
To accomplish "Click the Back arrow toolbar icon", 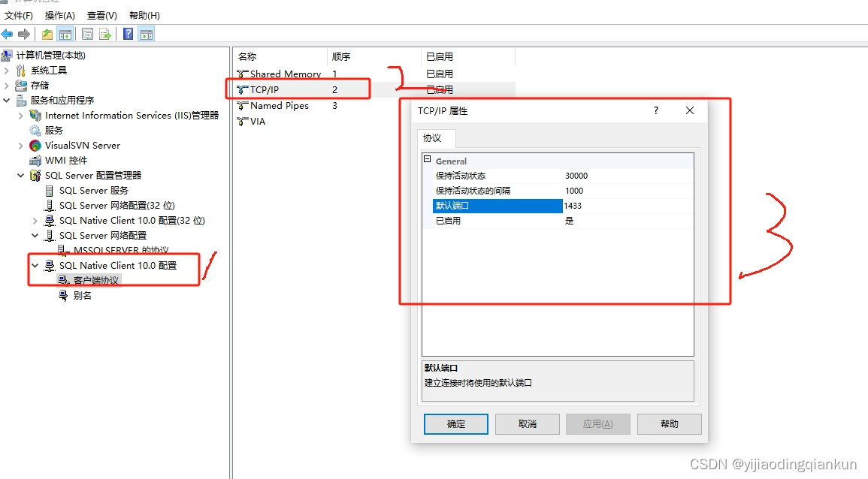I will pos(8,35).
